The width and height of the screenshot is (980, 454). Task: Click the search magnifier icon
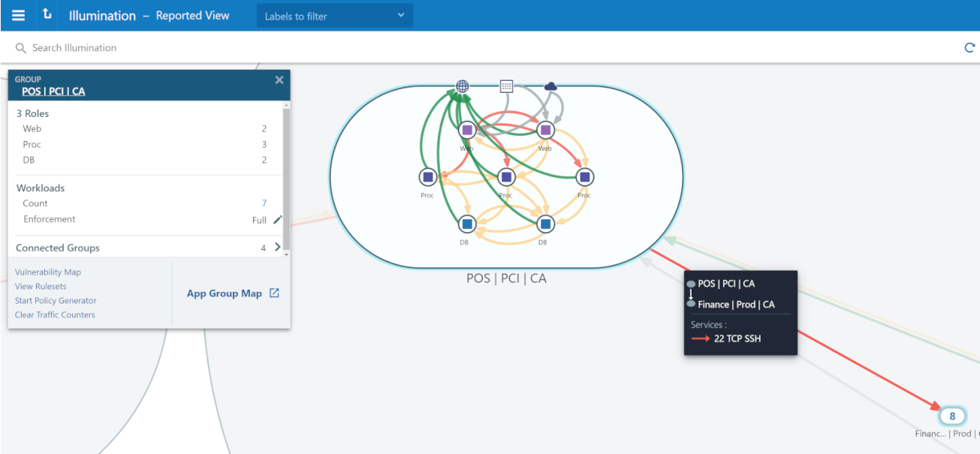tap(21, 48)
